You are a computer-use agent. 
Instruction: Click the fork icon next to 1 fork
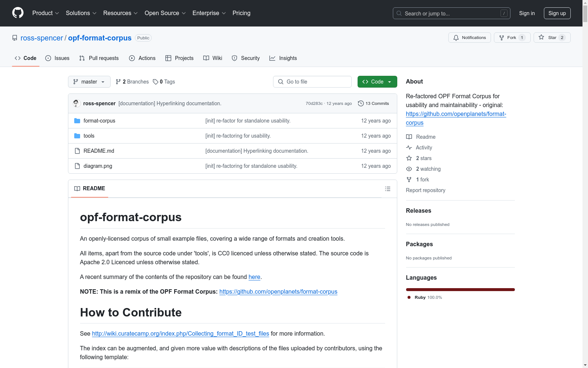[409, 180]
